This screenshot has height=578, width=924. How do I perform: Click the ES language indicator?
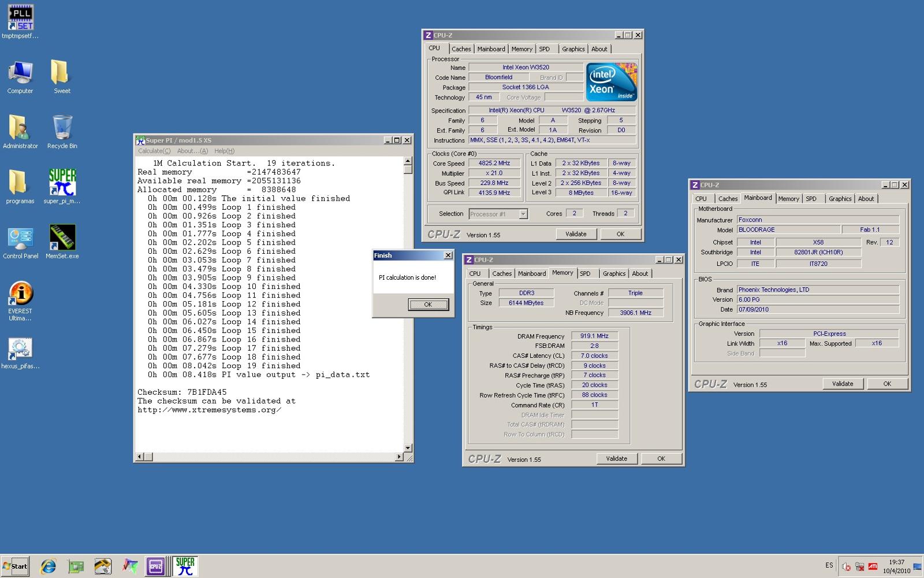(x=829, y=565)
